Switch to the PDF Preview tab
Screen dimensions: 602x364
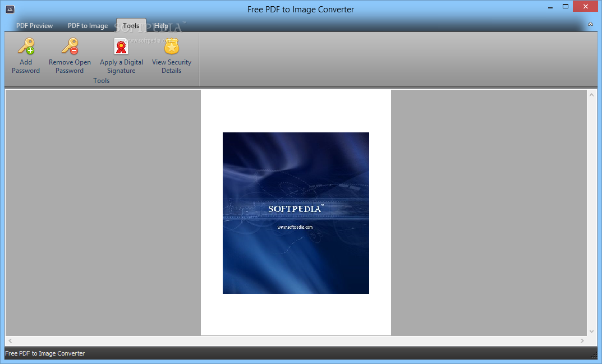click(x=35, y=26)
